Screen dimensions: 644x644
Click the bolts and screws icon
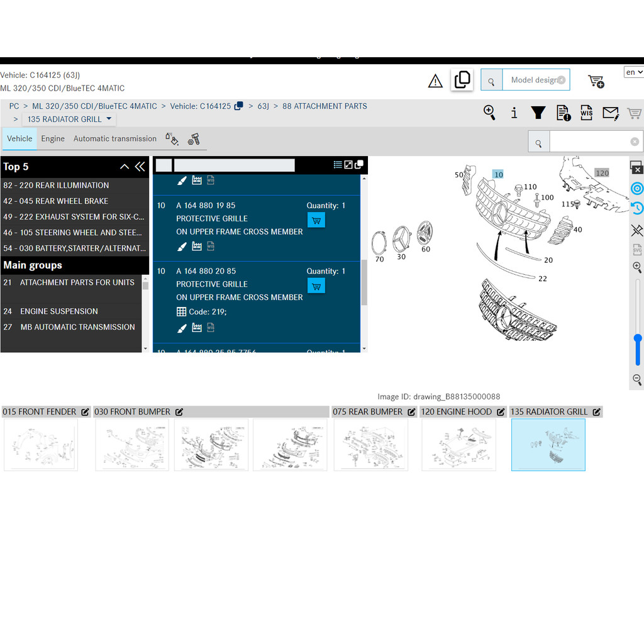(x=194, y=139)
